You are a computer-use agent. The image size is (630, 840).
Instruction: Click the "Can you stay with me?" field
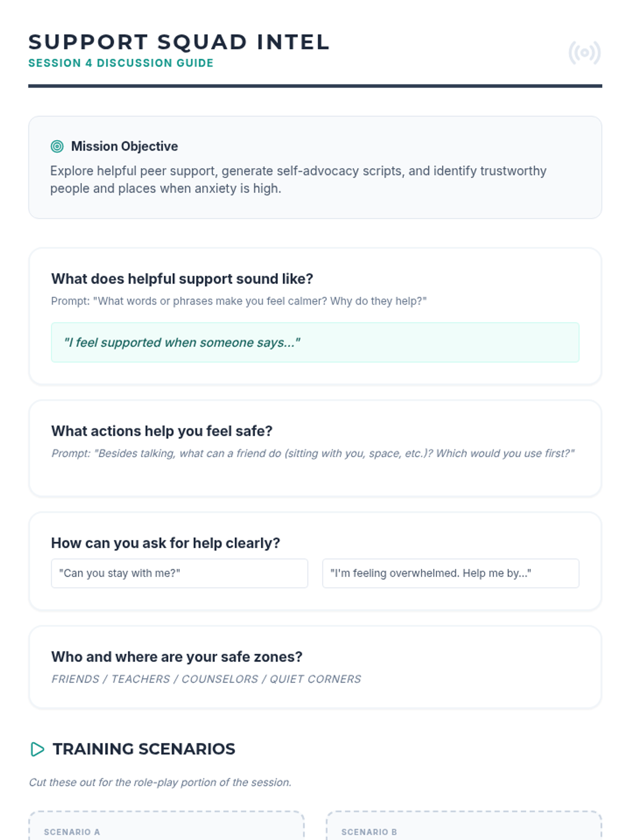[179, 573]
